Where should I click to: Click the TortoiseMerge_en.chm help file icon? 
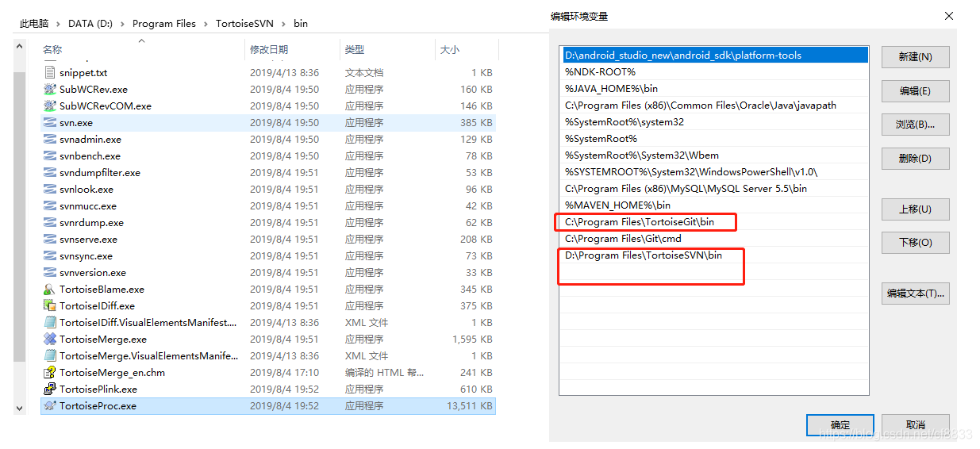pyautogui.click(x=50, y=373)
